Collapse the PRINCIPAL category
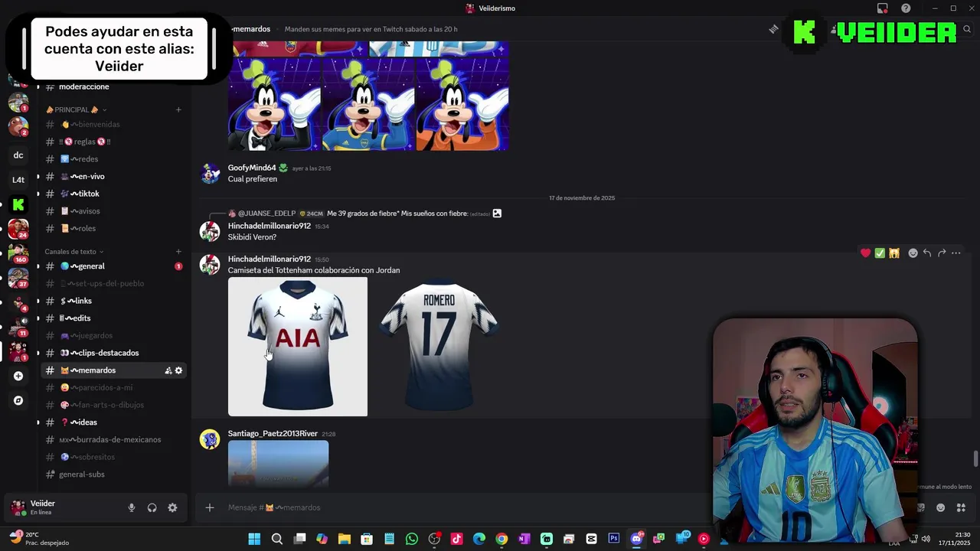This screenshot has height=551, width=980. pyautogui.click(x=75, y=109)
